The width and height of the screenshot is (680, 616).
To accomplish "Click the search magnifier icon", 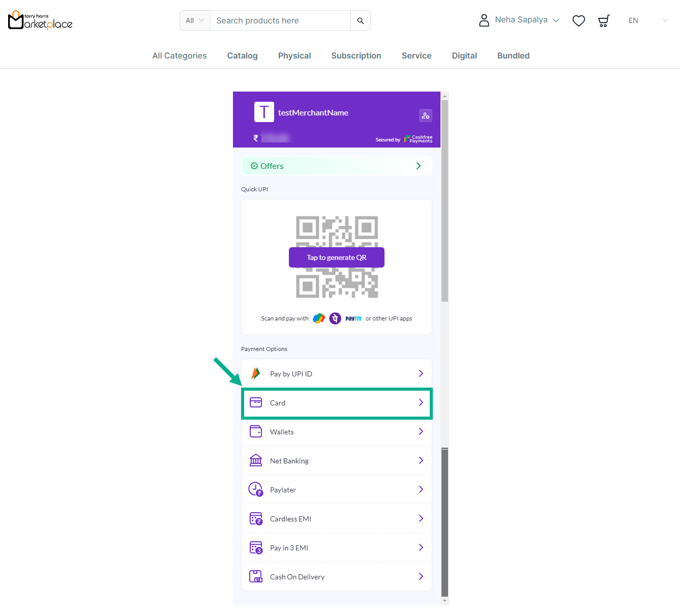I will (360, 21).
